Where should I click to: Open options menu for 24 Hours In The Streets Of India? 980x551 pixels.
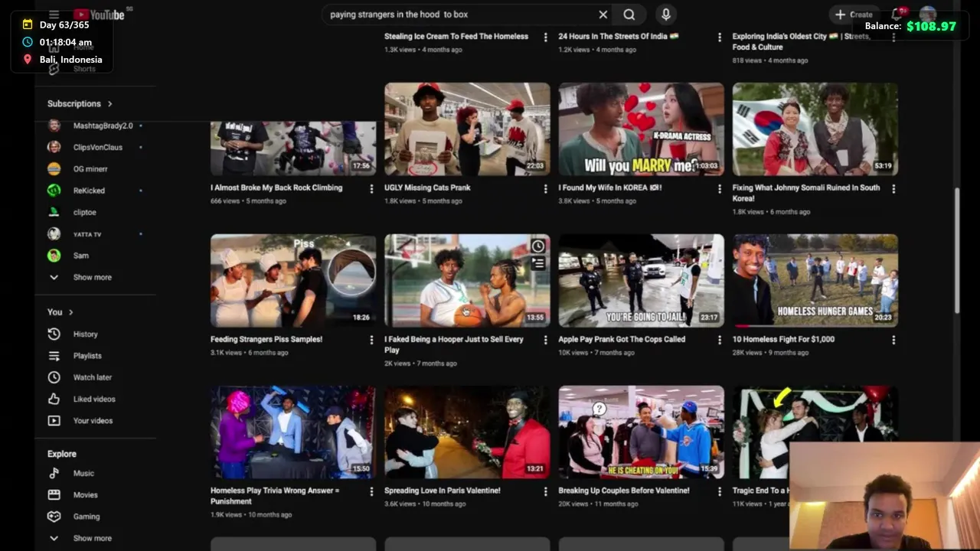pyautogui.click(x=719, y=37)
